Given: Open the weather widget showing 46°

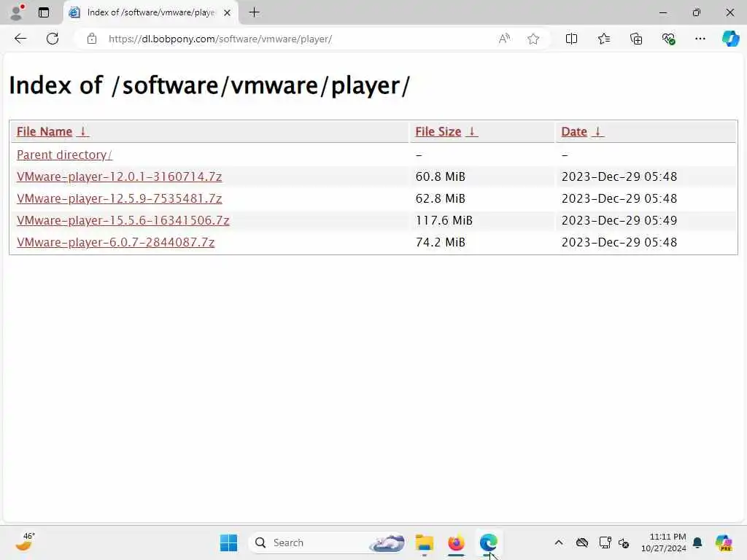Looking at the screenshot, I should [x=26, y=542].
